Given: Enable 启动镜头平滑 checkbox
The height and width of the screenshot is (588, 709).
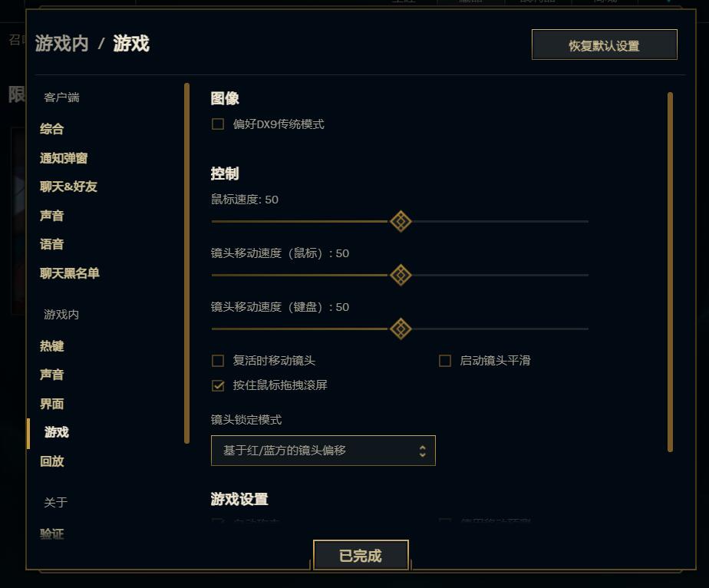Looking at the screenshot, I should pos(445,361).
